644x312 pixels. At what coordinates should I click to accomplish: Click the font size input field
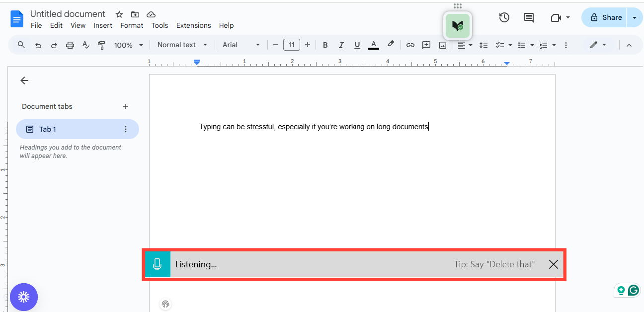pyautogui.click(x=292, y=45)
